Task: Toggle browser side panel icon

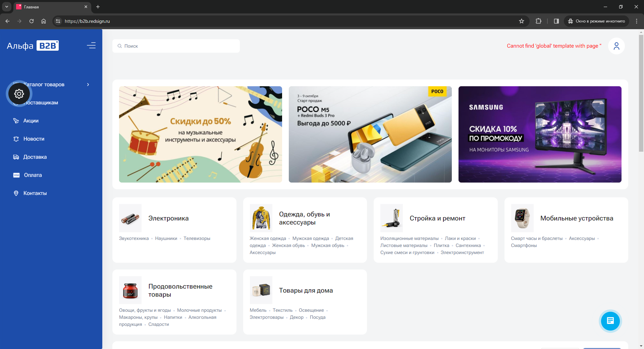Action: pos(556,21)
